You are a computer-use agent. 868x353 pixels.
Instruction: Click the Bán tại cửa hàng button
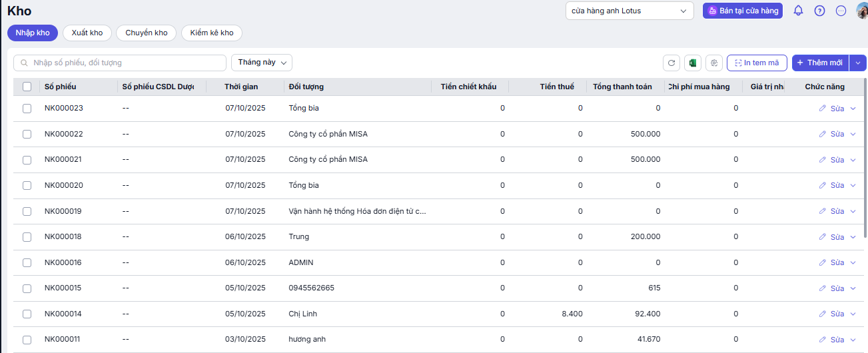tap(743, 11)
